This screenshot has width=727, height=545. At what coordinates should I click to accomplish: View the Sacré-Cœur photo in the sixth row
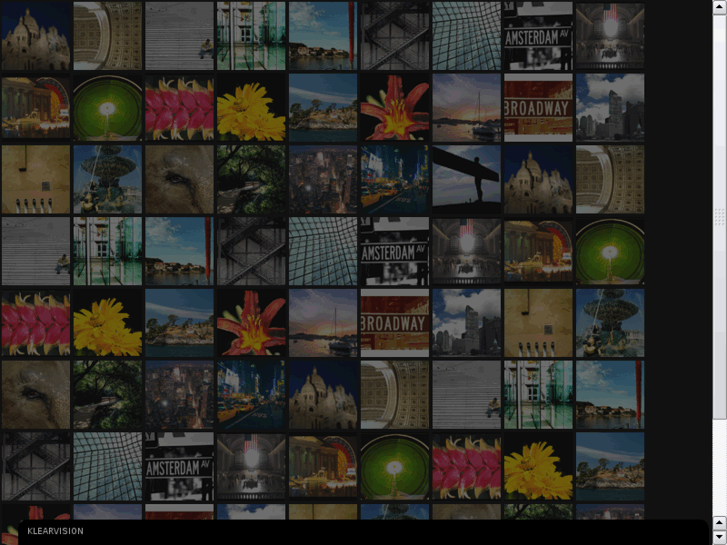coord(323,395)
